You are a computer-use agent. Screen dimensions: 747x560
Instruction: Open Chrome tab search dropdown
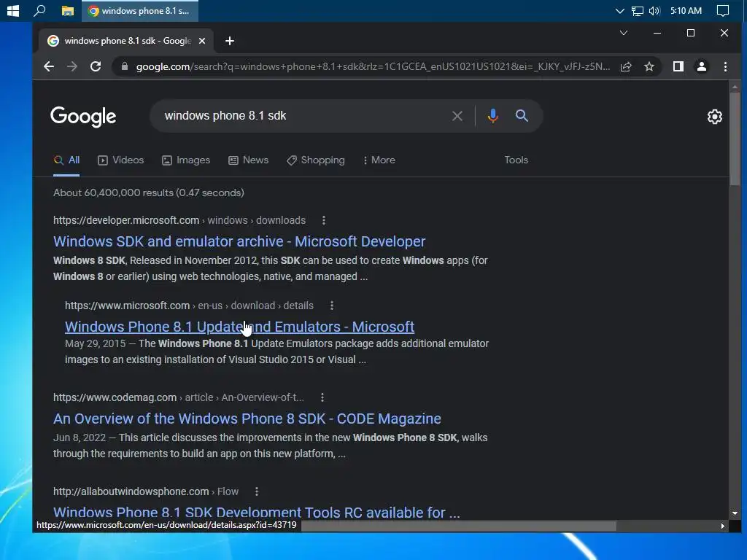point(623,33)
